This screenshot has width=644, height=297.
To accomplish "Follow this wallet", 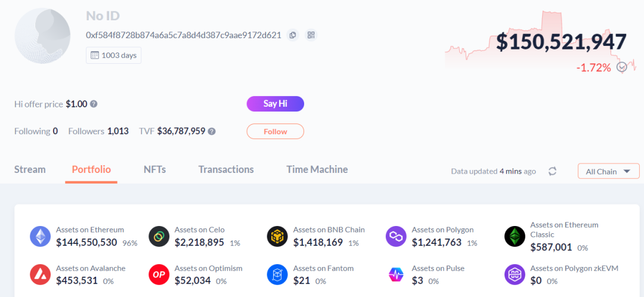I will point(275,131).
